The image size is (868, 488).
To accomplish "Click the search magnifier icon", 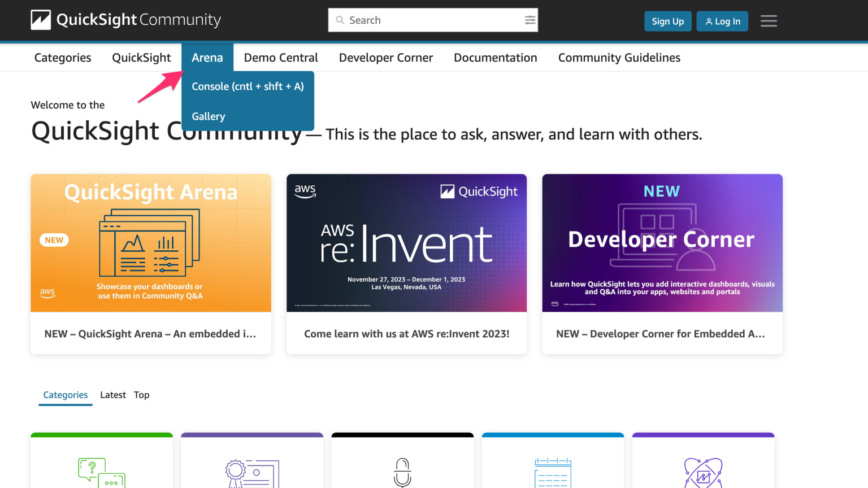I will tap(340, 20).
